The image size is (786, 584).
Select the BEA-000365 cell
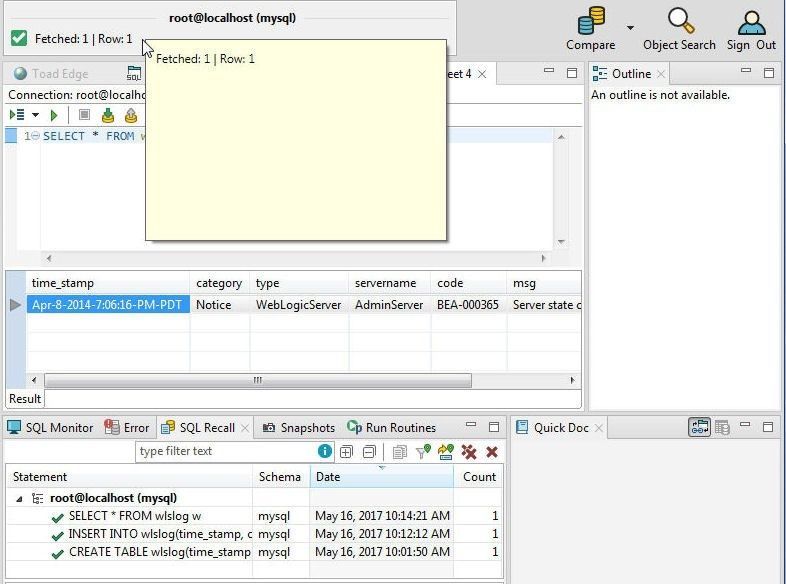coord(469,305)
